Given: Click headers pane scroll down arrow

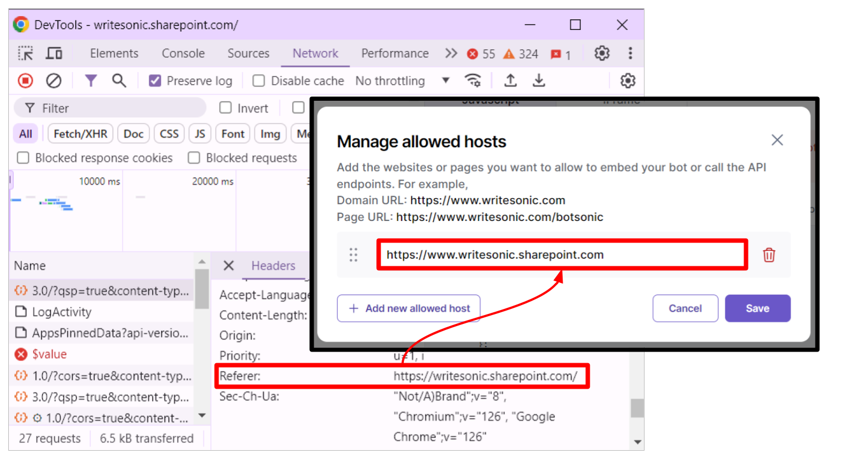Looking at the screenshot, I should (x=637, y=442).
